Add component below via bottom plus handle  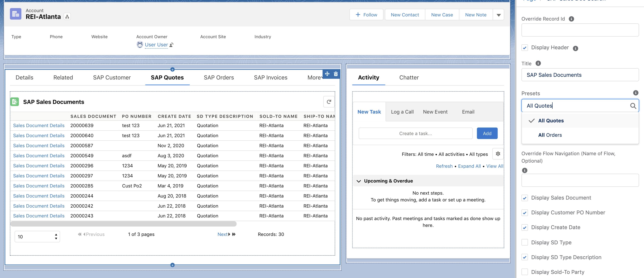[172, 265]
